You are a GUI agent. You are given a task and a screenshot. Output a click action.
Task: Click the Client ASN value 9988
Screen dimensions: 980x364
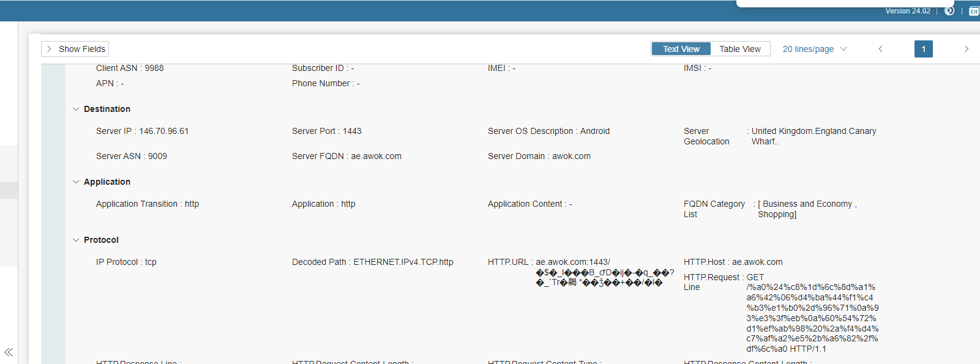(x=154, y=68)
